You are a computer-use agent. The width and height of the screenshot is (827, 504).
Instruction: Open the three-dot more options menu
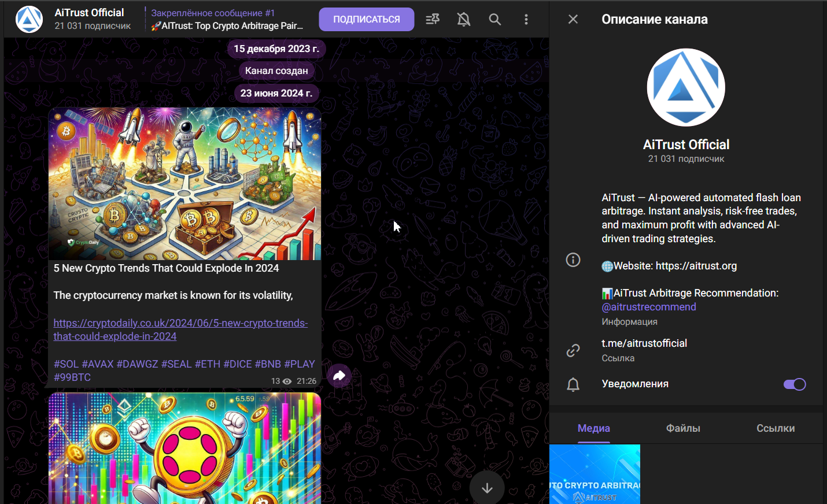pyautogui.click(x=526, y=19)
